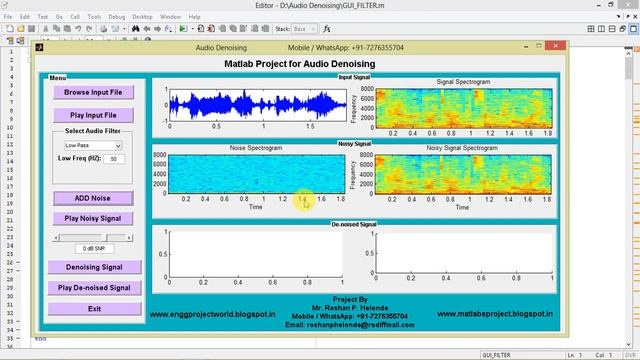
Task: Open the Desktop menu
Action: point(142,17)
